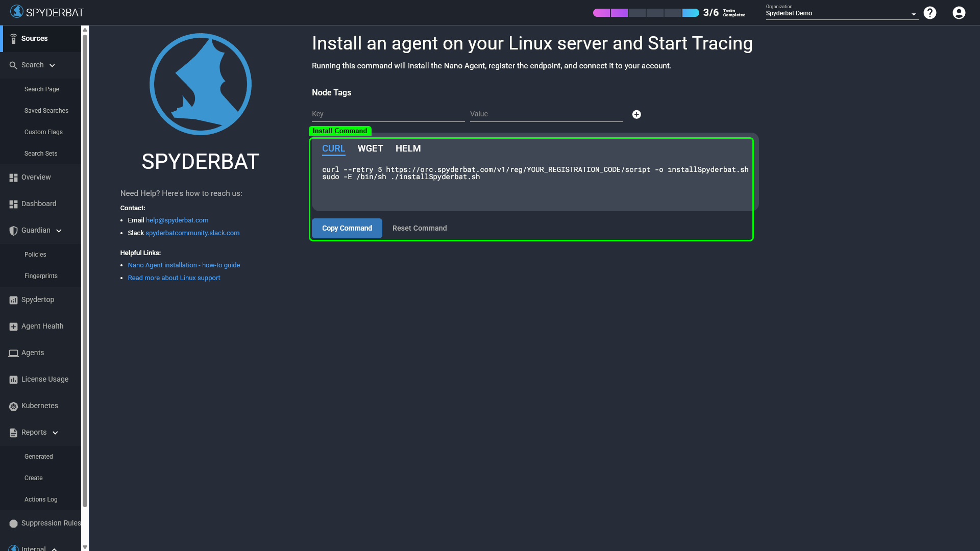Open the Dashboard panel

tap(38, 204)
